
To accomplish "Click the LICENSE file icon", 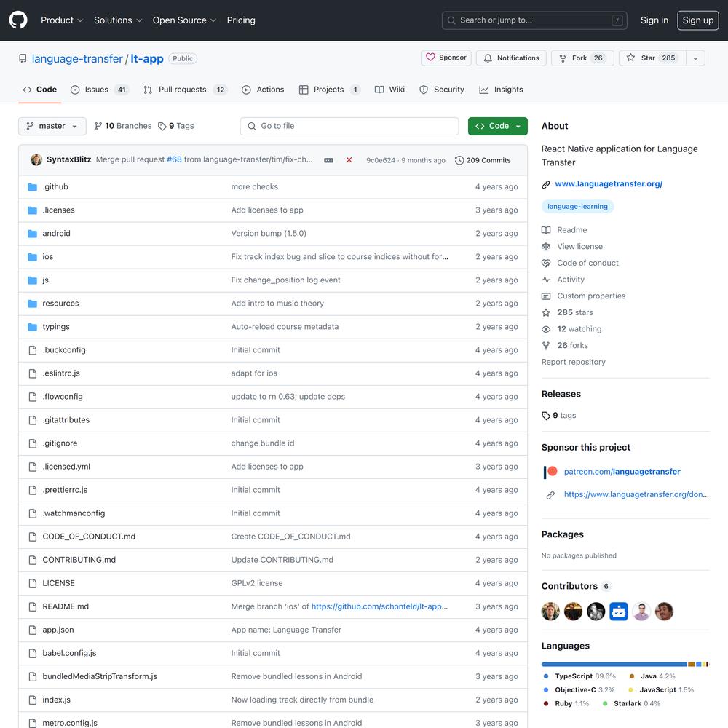I will tap(33, 583).
